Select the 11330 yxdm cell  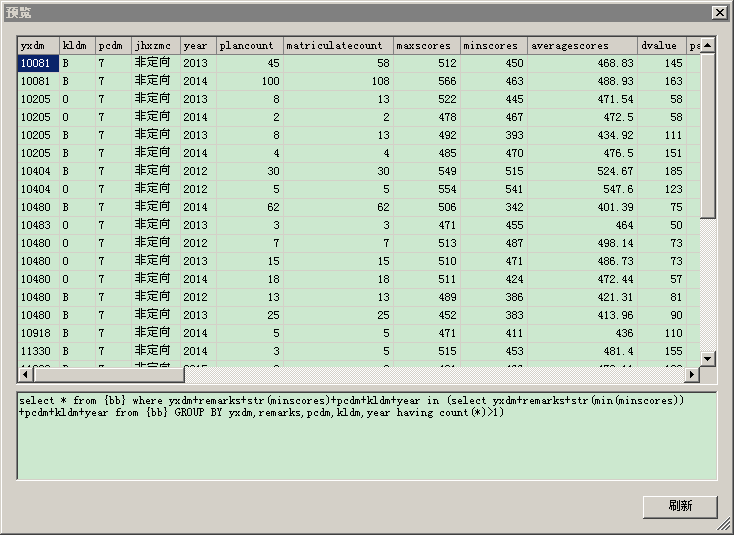38,352
